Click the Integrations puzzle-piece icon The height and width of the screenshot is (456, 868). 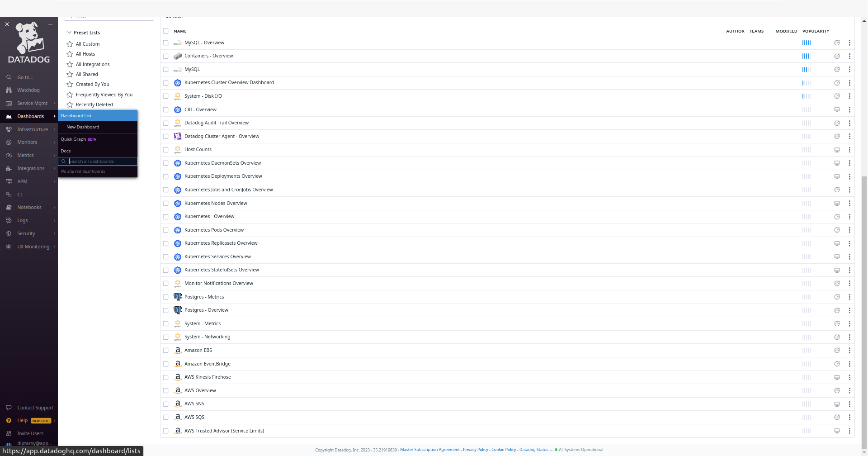9,168
